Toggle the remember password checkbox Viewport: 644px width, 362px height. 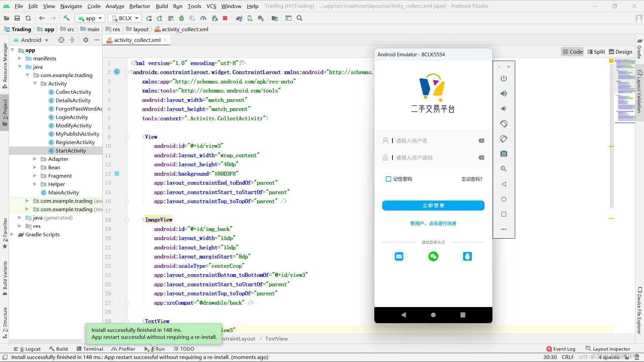tap(388, 179)
